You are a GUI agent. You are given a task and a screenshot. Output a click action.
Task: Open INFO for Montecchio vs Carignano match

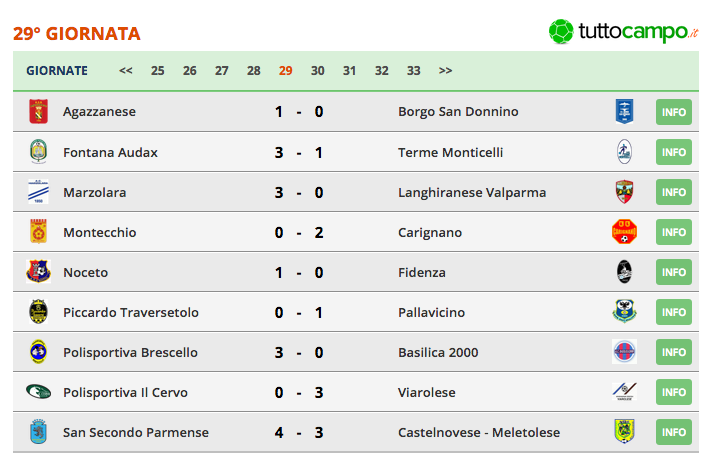674,232
